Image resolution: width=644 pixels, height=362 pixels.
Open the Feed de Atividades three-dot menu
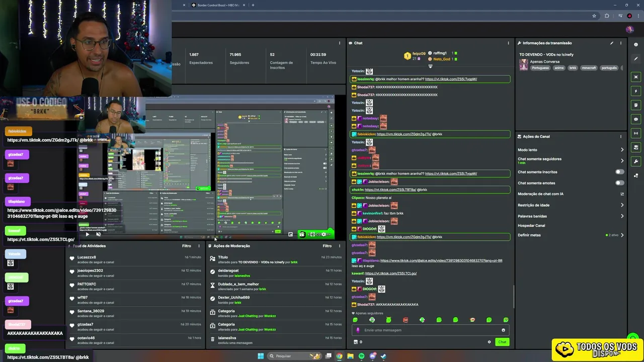click(199, 246)
